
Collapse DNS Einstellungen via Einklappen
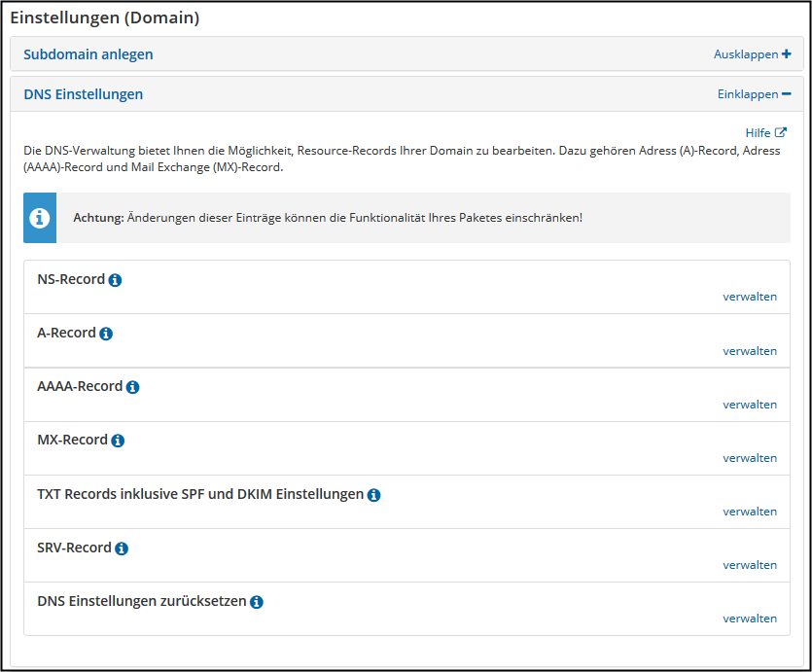point(754,94)
